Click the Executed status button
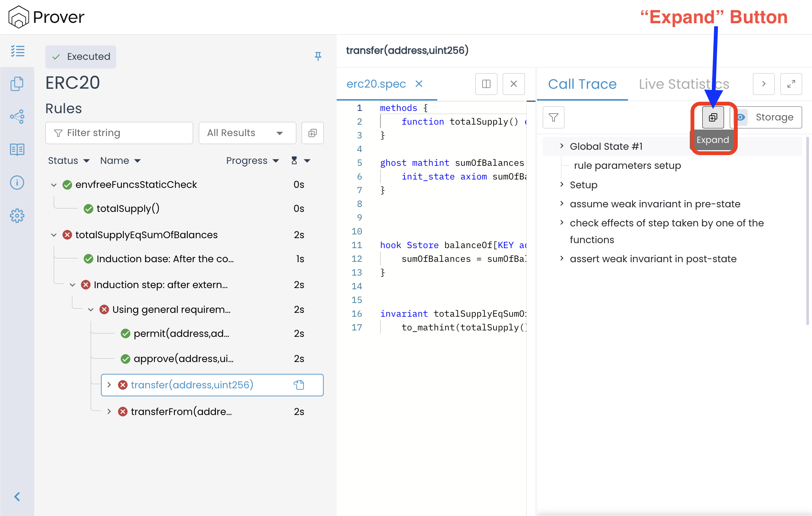 coord(81,57)
